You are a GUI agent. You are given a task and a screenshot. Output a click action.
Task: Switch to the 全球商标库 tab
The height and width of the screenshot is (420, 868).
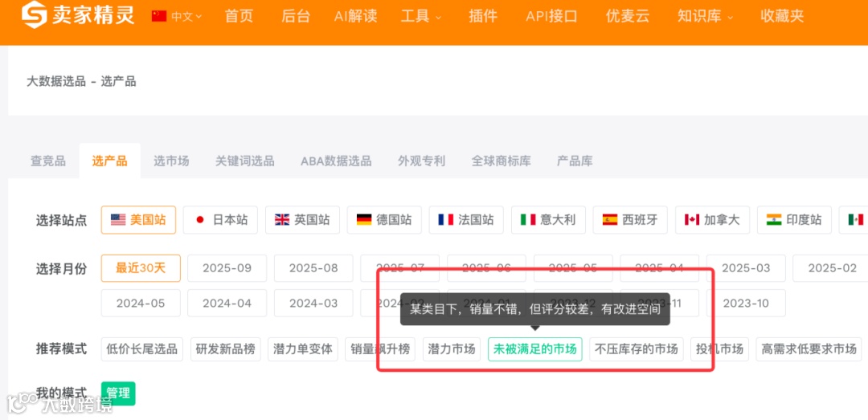tap(501, 161)
